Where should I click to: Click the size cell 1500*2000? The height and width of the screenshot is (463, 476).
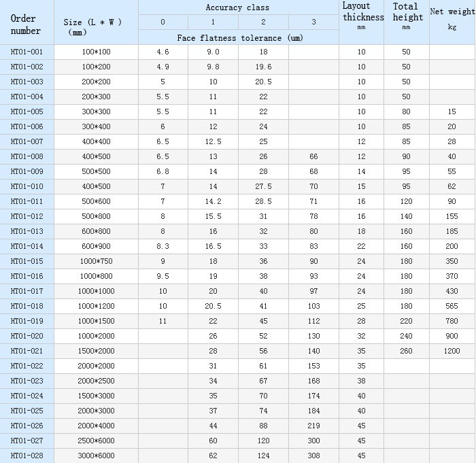[x=97, y=351]
